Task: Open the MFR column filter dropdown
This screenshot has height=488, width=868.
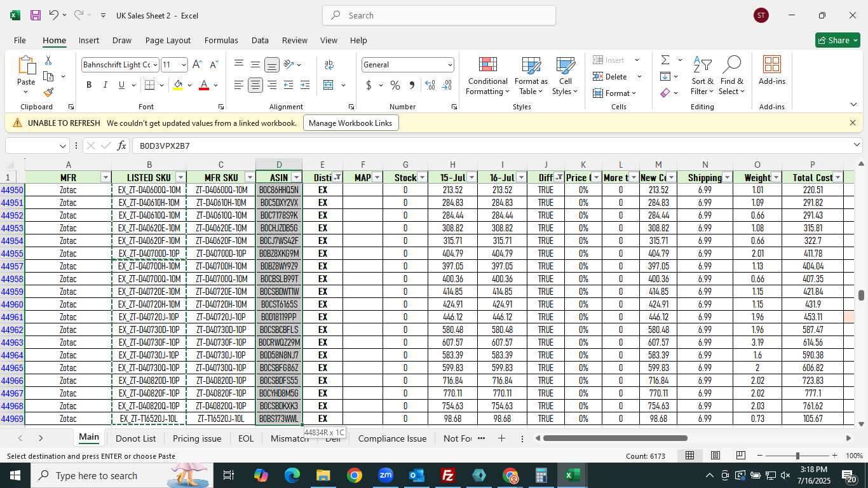Action: [105, 178]
